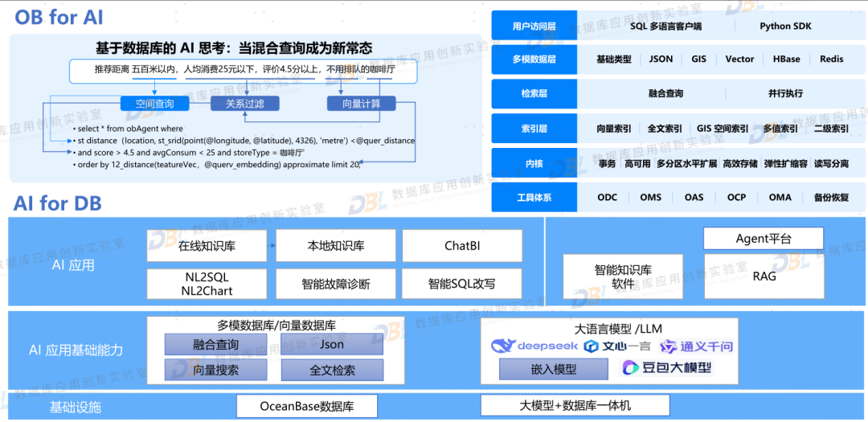Click the OceanBase数据库 infrastructure box

coord(307,406)
